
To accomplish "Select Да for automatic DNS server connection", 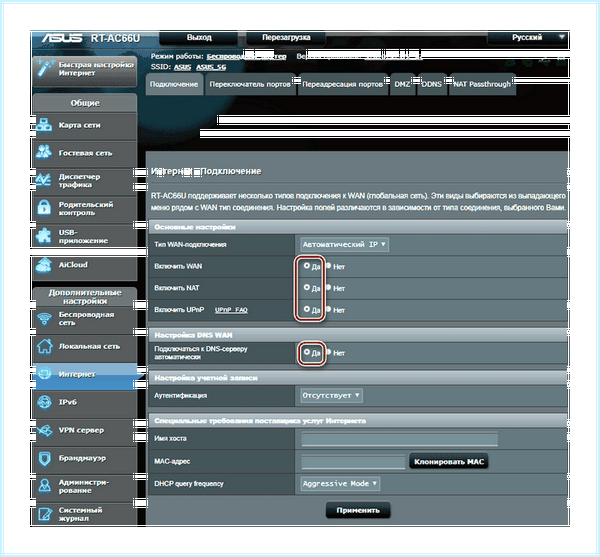I will click(x=307, y=352).
